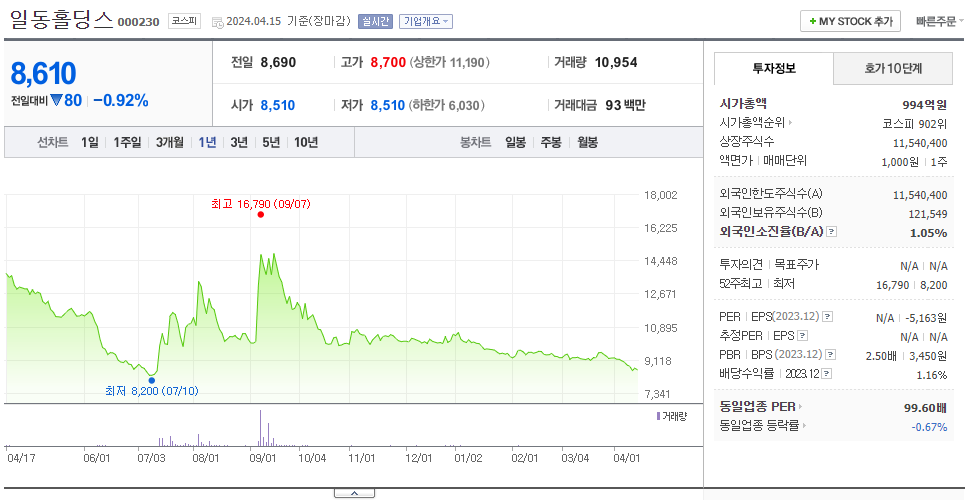Select the 3개월 line chart period

coord(170,143)
